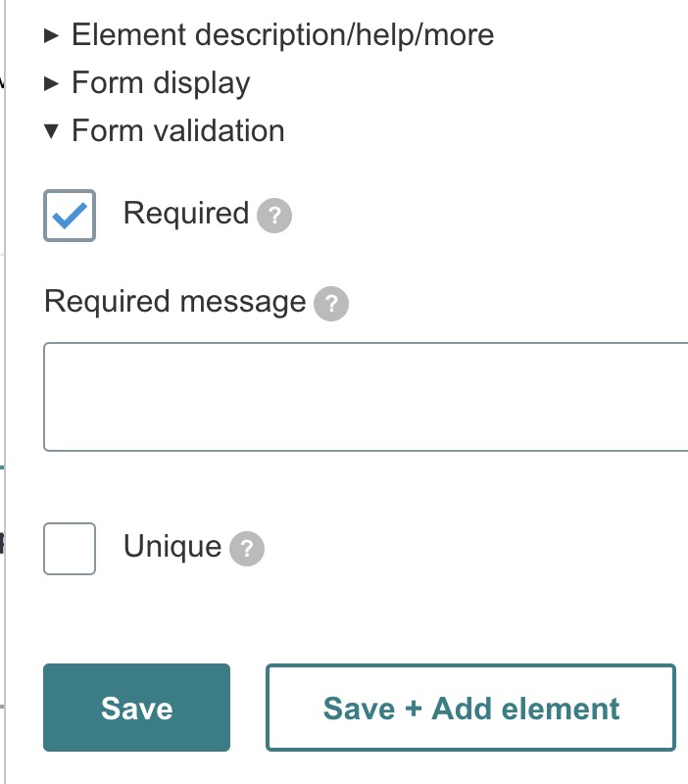
Task: Collapse the Form validation section
Action: coord(178,131)
